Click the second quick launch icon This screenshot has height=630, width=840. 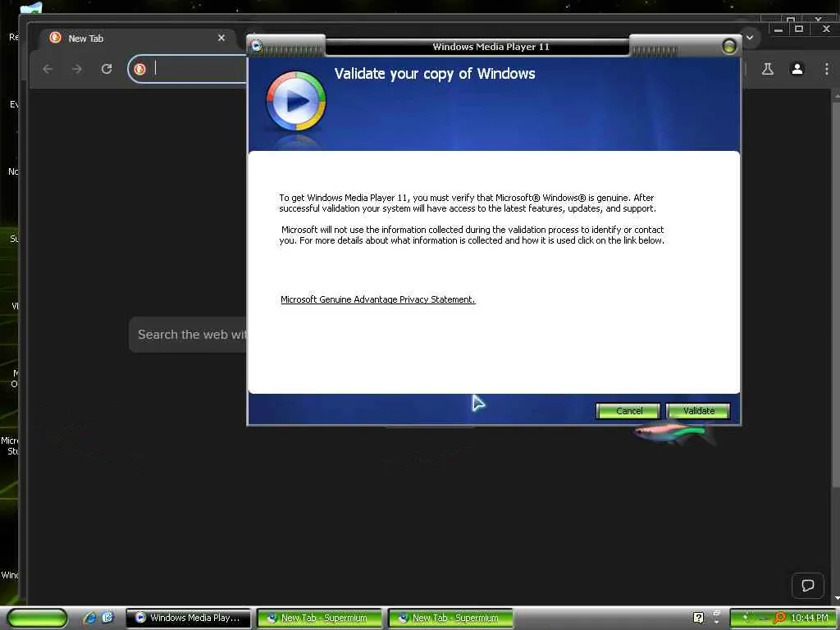107,618
